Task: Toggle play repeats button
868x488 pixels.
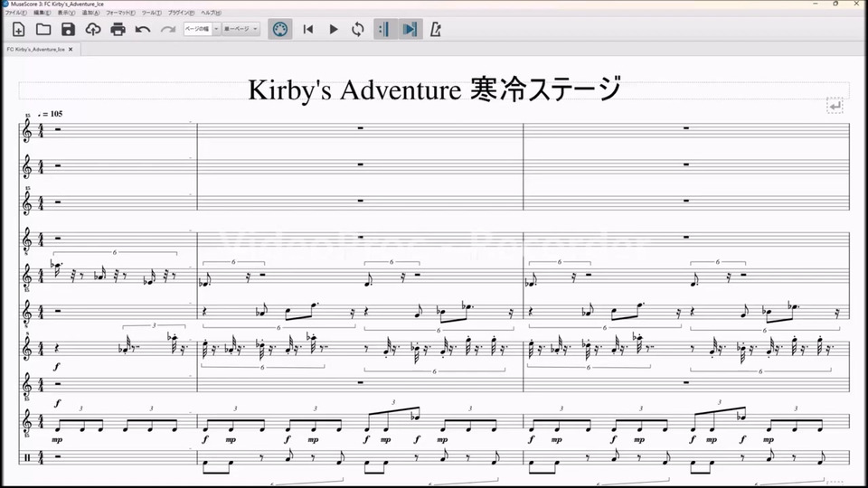Action: pyautogui.click(x=385, y=29)
